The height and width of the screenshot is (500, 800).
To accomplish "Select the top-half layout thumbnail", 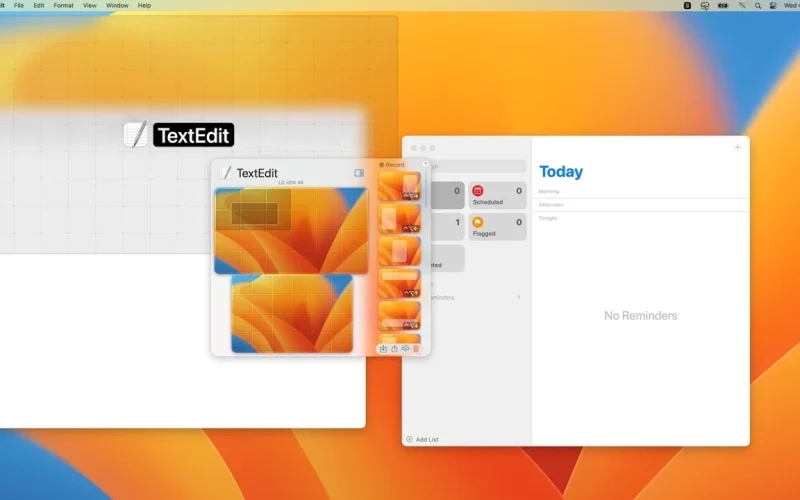I will (x=399, y=283).
